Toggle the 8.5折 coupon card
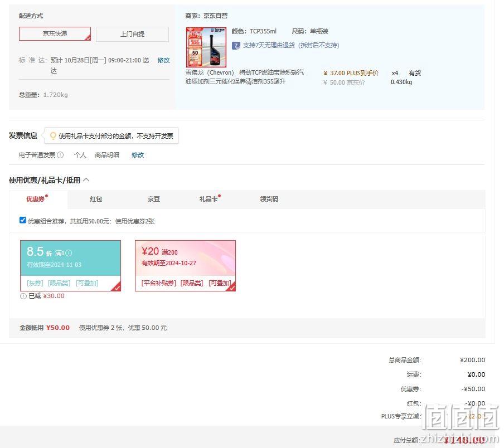The image size is (504, 448). tap(70, 266)
